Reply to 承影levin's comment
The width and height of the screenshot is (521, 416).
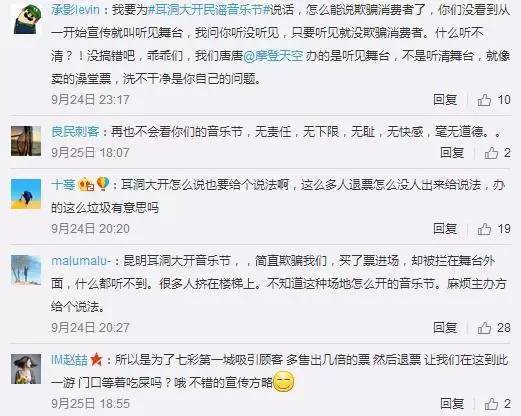(445, 100)
